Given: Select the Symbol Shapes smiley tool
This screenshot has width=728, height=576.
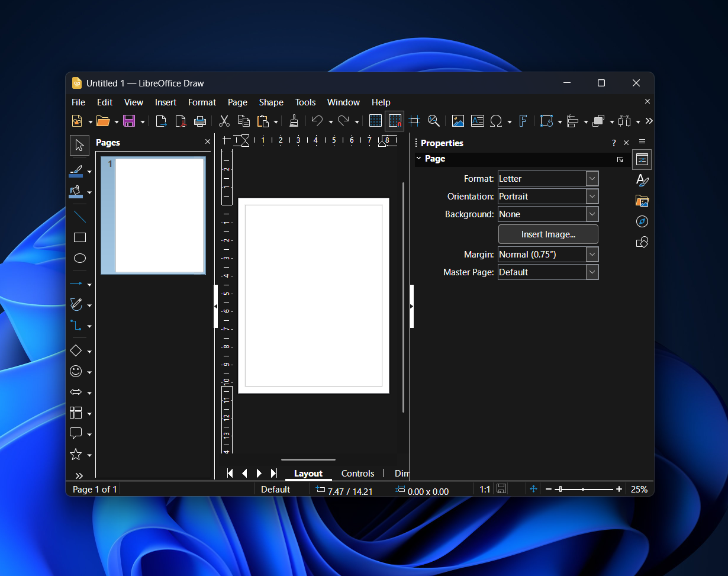Looking at the screenshot, I should pyautogui.click(x=76, y=371).
